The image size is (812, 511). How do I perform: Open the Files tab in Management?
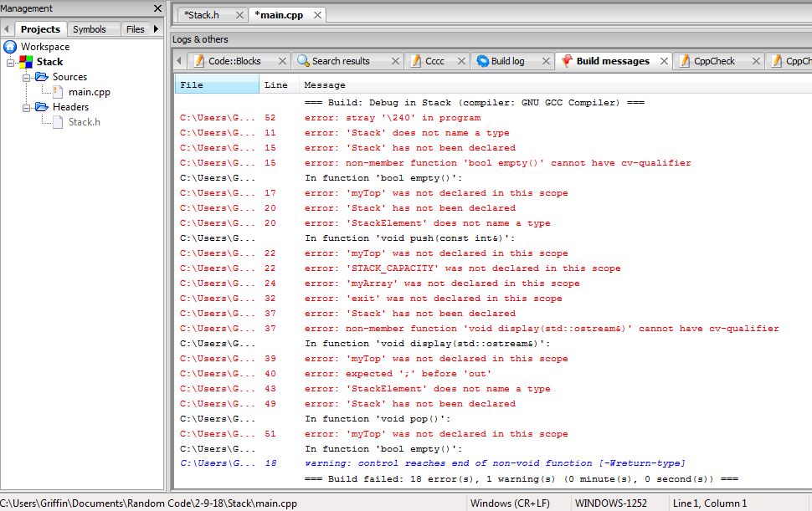[135, 29]
